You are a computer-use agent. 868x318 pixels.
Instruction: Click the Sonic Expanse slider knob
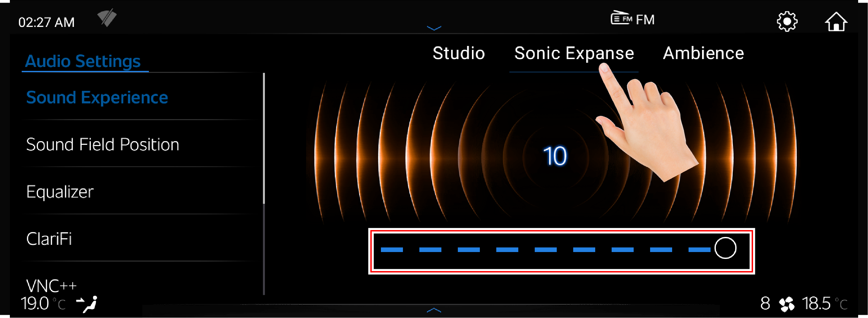[725, 248]
